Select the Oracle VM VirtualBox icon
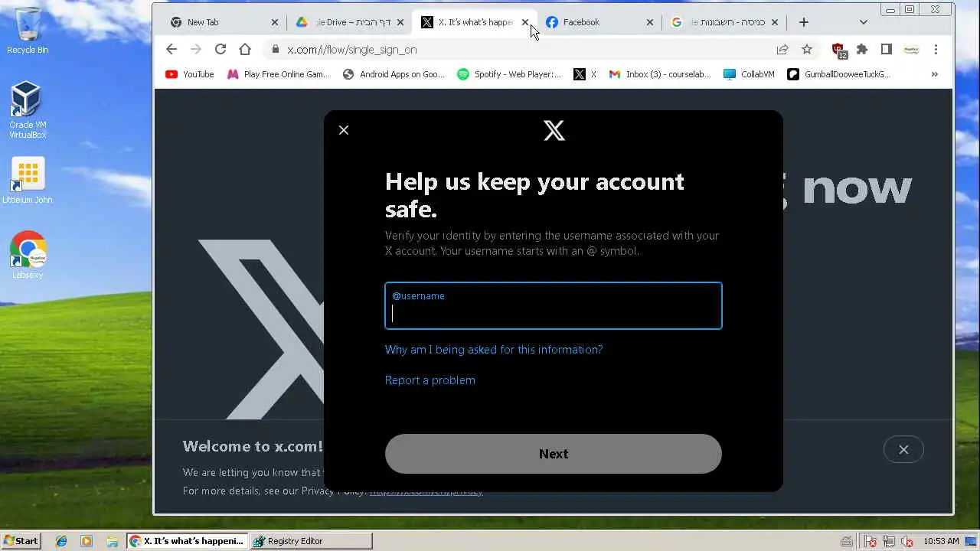The width and height of the screenshot is (980, 551). click(x=28, y=110)
